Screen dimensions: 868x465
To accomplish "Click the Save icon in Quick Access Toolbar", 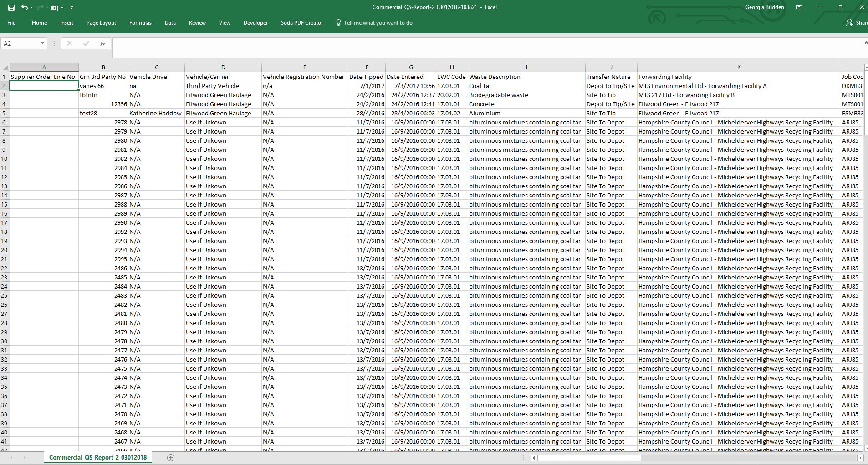I will [11, 7].
